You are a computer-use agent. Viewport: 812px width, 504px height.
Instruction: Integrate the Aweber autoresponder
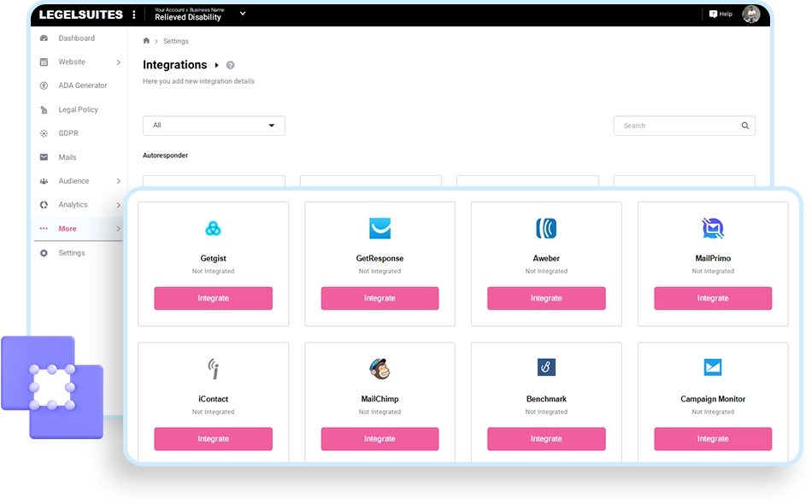(x=546, y=299)
